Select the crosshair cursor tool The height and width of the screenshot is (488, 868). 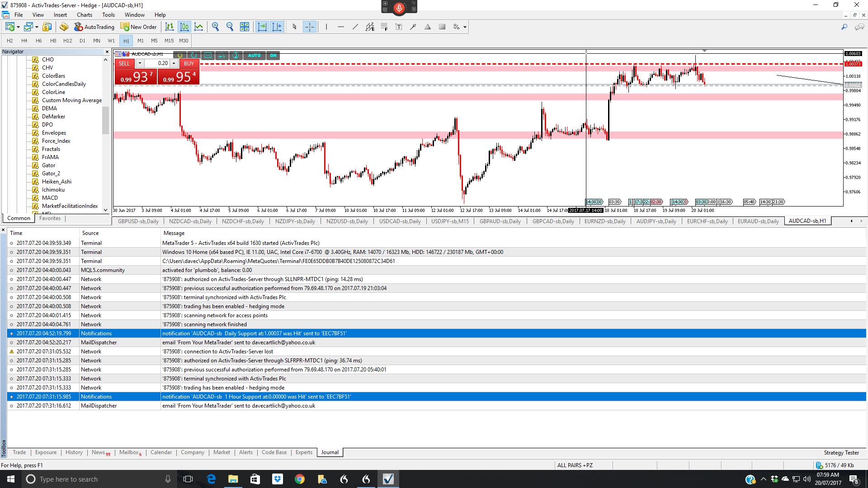[x=309, y=27]
